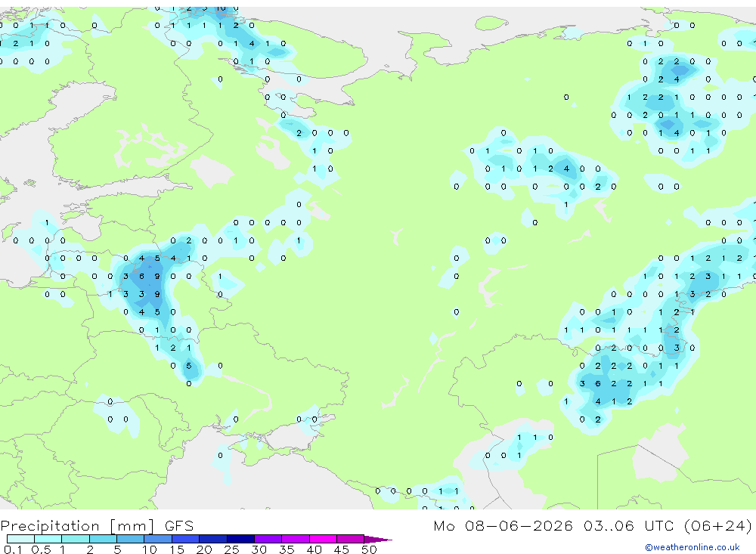Open the weatheronline.co.uk copyright link
Viewport: 756px width, 554px height.
(x=692, y=547)
